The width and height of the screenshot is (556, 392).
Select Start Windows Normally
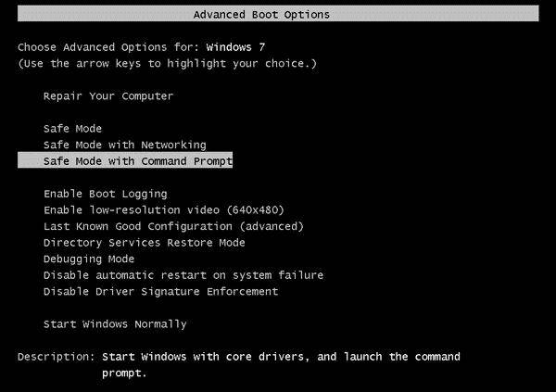[115, 324]
